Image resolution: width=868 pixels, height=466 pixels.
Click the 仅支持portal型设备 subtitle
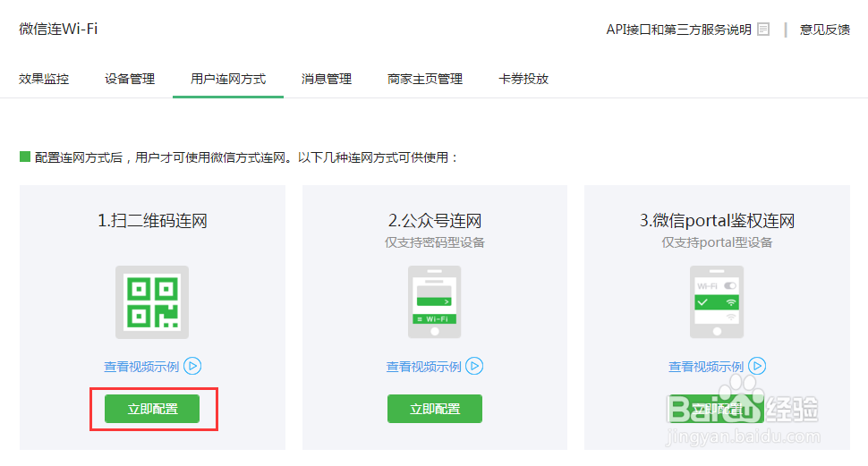pos(717,242)
